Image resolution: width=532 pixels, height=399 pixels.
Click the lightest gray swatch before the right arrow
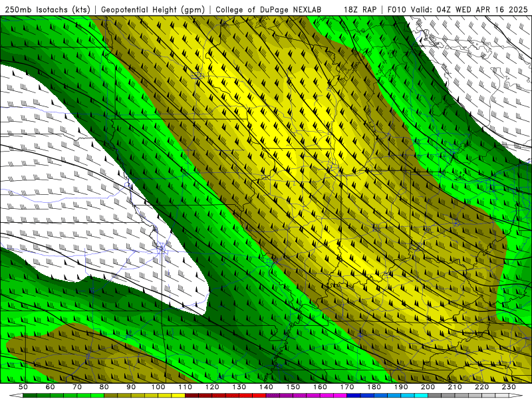click(x=503, y=396)
